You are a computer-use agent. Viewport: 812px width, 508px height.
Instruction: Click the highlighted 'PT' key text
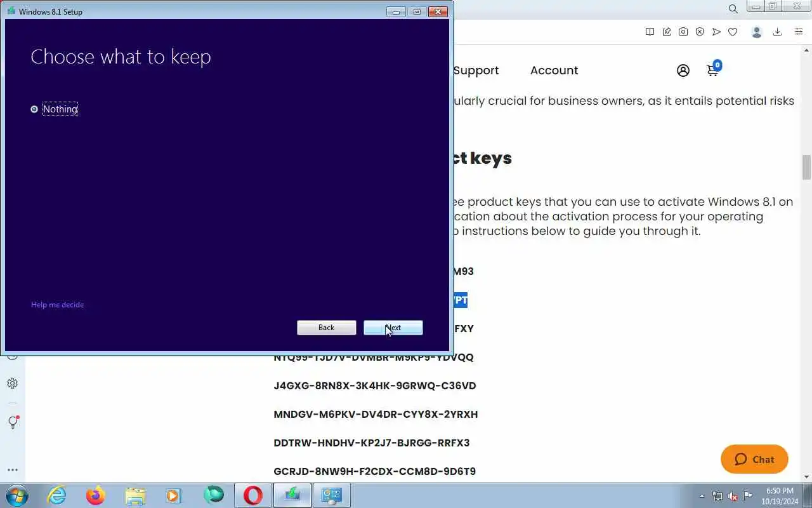(x=461, y=300)
